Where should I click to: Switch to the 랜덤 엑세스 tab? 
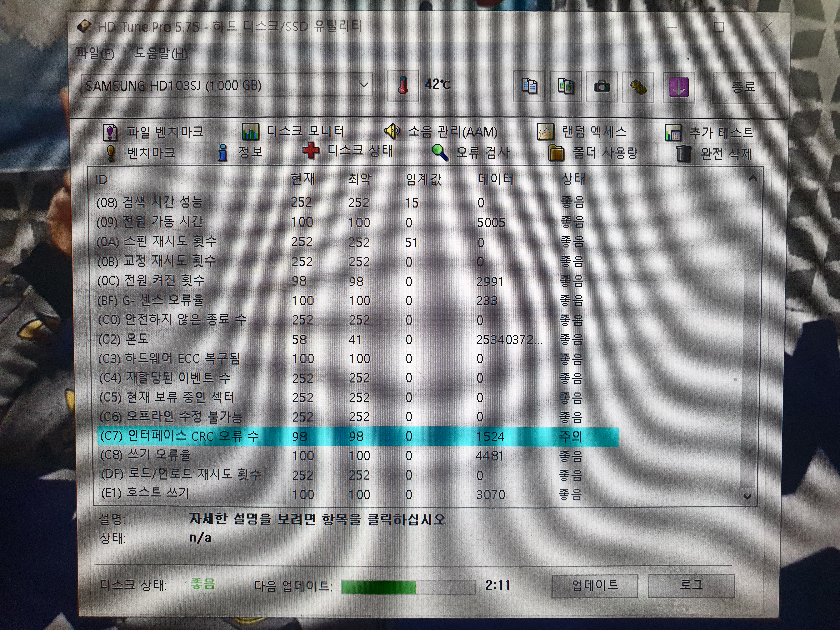click(x=582, y=132)
